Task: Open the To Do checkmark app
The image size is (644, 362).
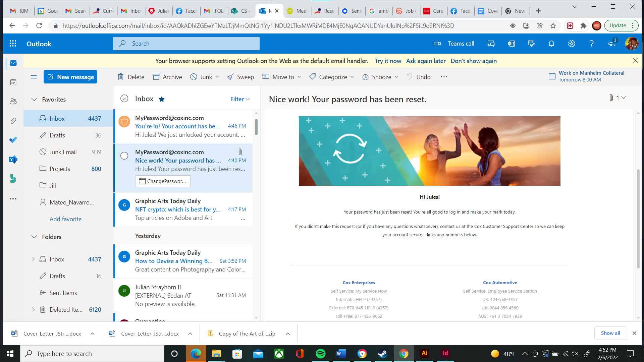Action: (13, 140)
